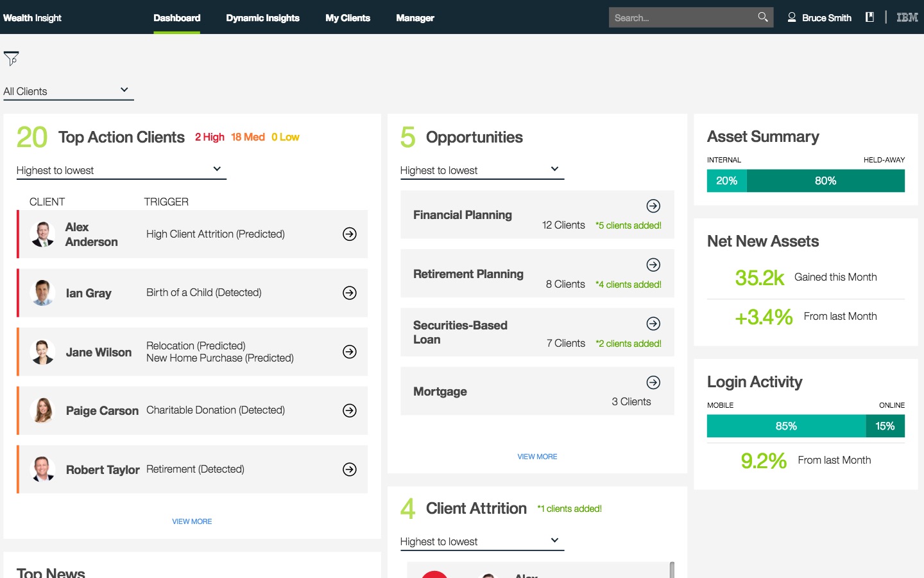Click New Home Purchase (Predicted) trigger
This screenshot has width=924, height=578.
click(220, 358)
